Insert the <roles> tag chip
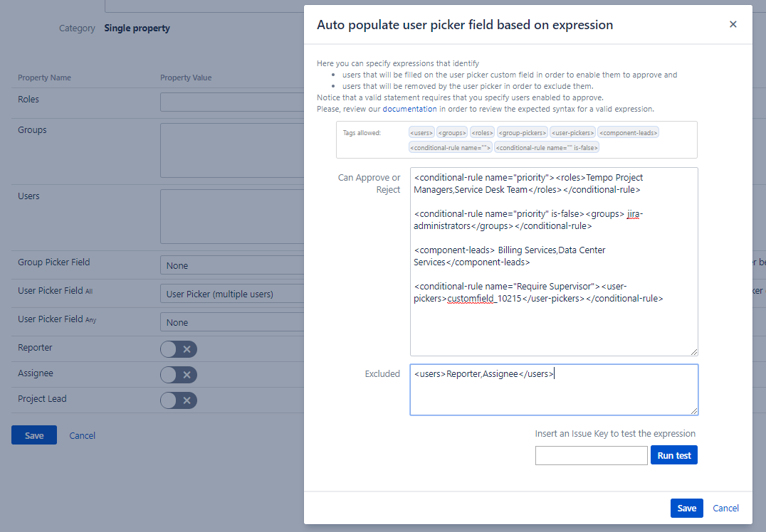Image resolution: width=766 pixels, height=532 pixels. 482,132
